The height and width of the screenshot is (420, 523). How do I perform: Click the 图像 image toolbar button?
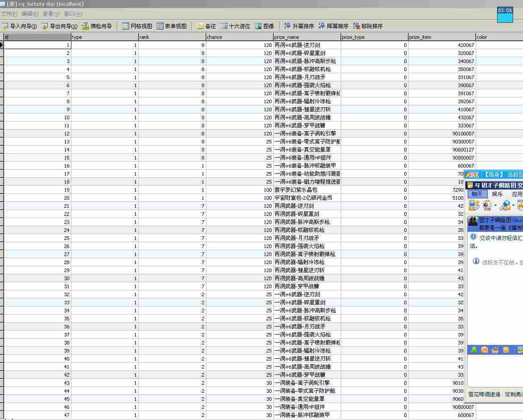264,26
